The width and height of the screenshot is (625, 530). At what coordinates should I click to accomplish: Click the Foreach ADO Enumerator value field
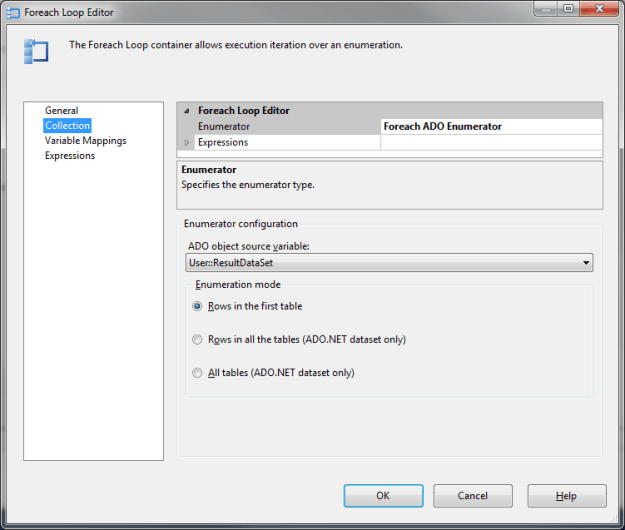point(491,127)
